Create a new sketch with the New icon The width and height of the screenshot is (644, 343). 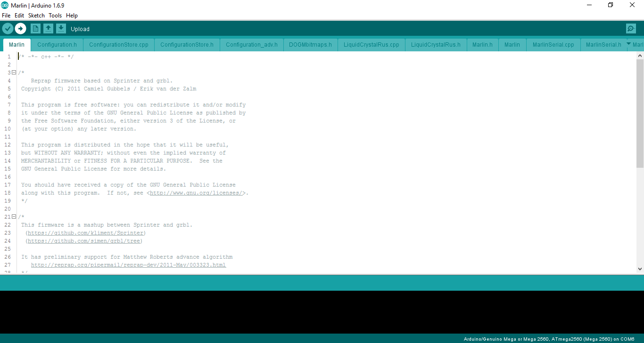click(x=35, y=29)
